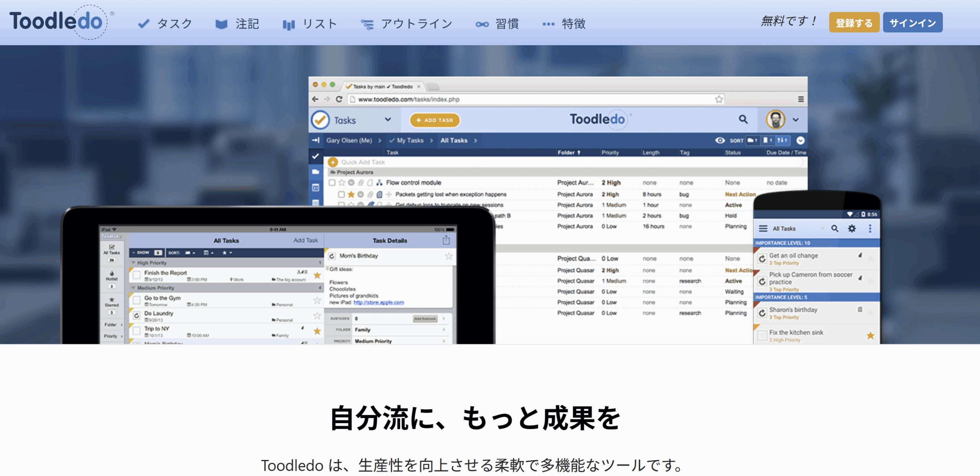Star the Flow control module task
The width and height of the screenshot is (980, 476).
[342, 183]
